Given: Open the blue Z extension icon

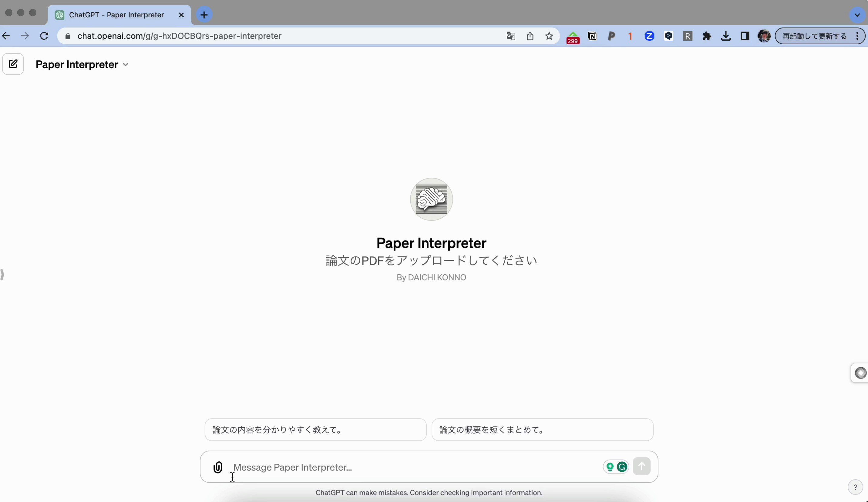Looking at the screenshot, I should (x=649, y=36).
